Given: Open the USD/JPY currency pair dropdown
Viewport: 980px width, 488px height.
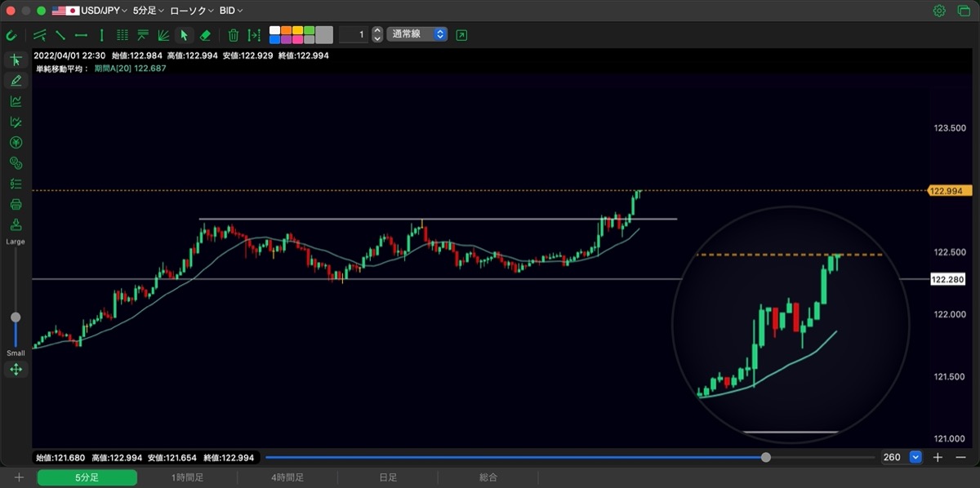Looking at the screenshot, I should click(89, 11).
